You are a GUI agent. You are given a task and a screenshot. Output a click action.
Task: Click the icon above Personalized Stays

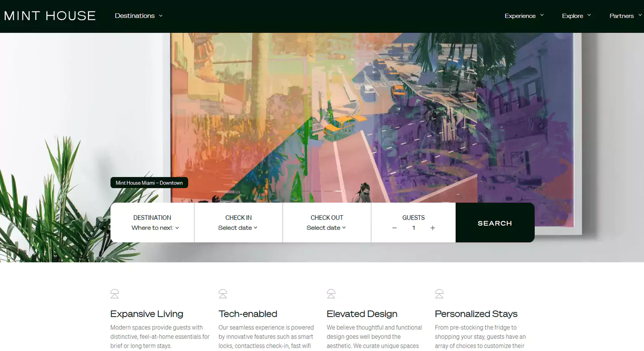[439, 294]
